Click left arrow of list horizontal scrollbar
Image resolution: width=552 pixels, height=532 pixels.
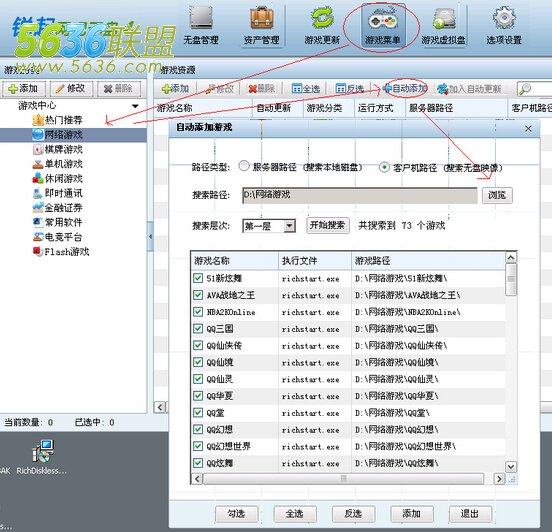pyautogui.click(x=197, y=479)
